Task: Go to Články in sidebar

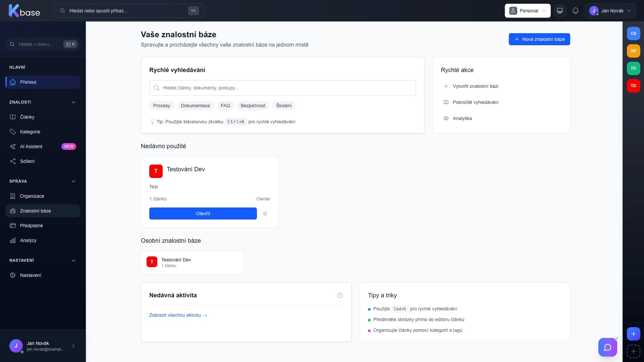Action: coord(27,117)
